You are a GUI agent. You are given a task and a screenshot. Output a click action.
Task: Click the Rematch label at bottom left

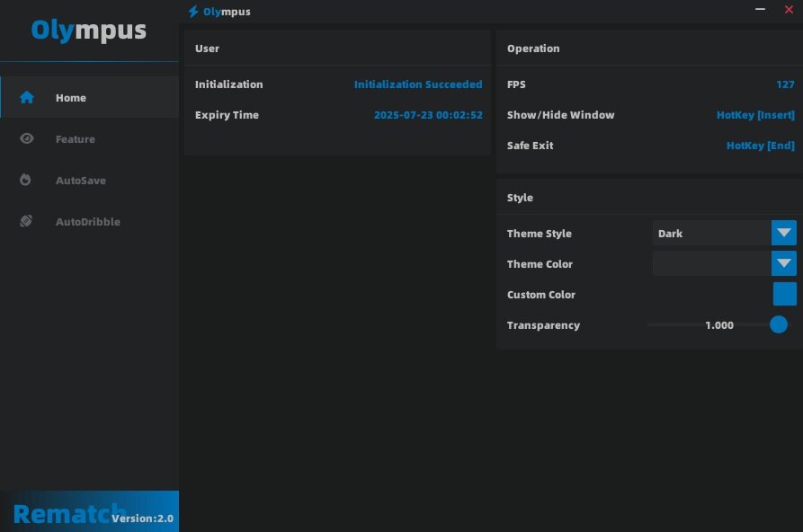[x=69, y=514]
